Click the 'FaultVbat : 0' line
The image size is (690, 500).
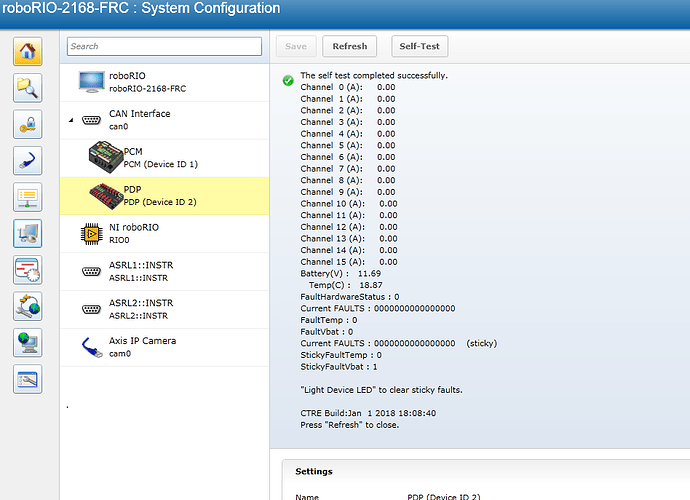327,331
